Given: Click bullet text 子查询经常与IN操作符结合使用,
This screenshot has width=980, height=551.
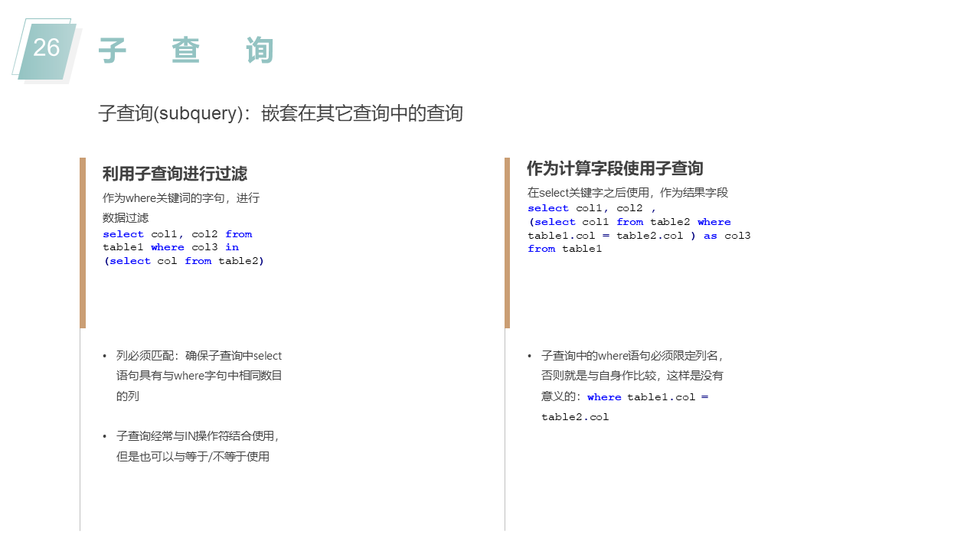Looking at the screenshot, I should click(198, 436).
